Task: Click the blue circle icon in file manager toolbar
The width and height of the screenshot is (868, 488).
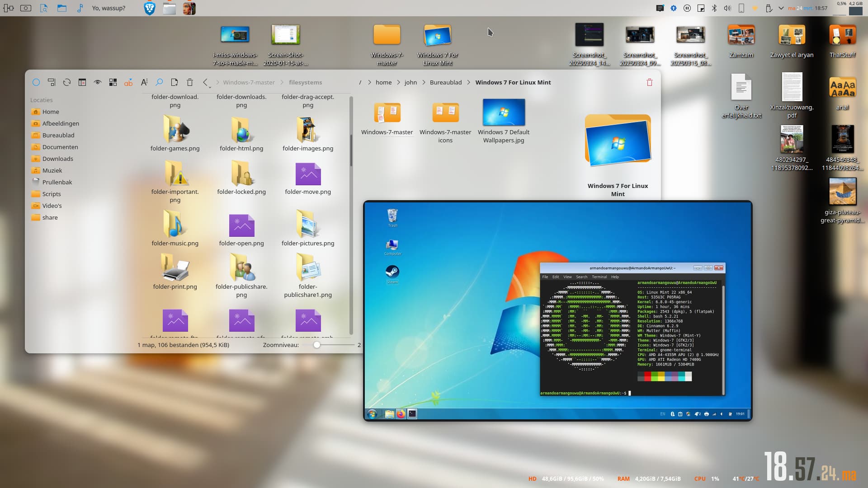Action: [36, 82]
